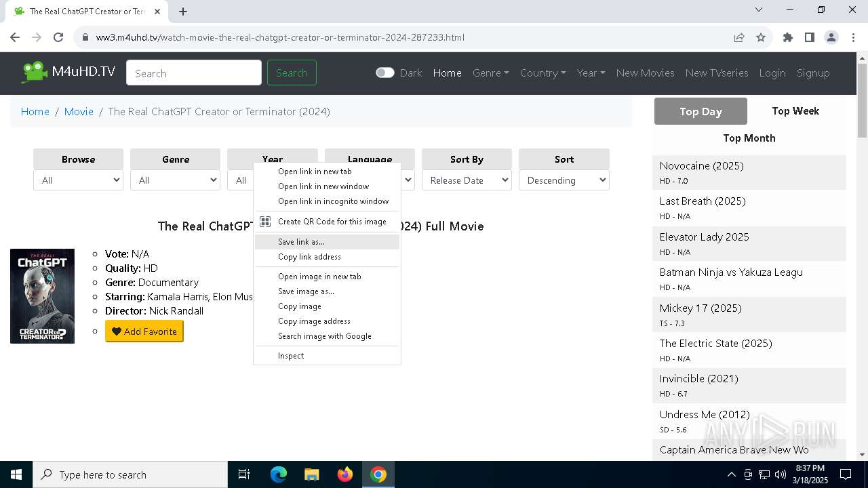Launch Microsoft Edge from taskbar

coord(279,474)
